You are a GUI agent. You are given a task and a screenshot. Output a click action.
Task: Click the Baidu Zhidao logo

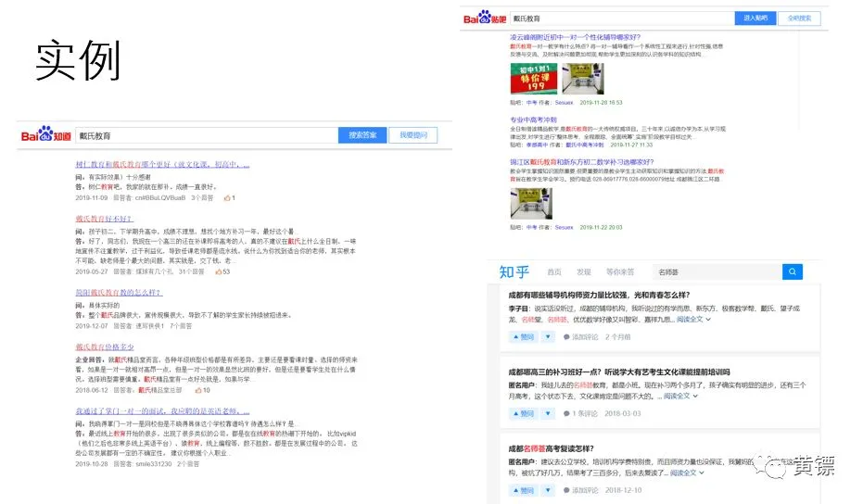(x=46, y=134)
